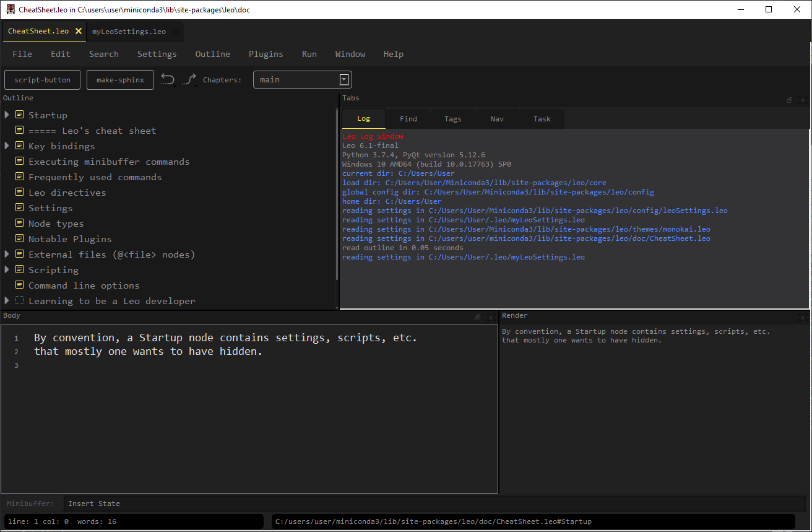Viewport: 812px width, 532px height.
Task: Click line 1 of the body text
Action: point(226,338)
